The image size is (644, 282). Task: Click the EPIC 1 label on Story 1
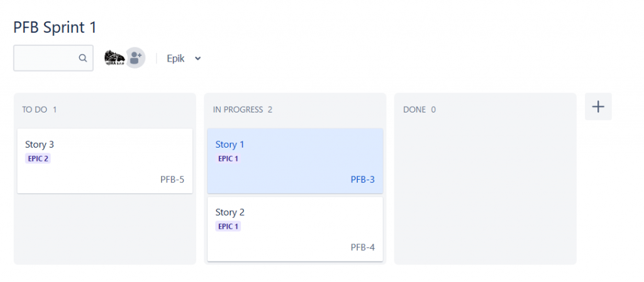pos(228,159)
